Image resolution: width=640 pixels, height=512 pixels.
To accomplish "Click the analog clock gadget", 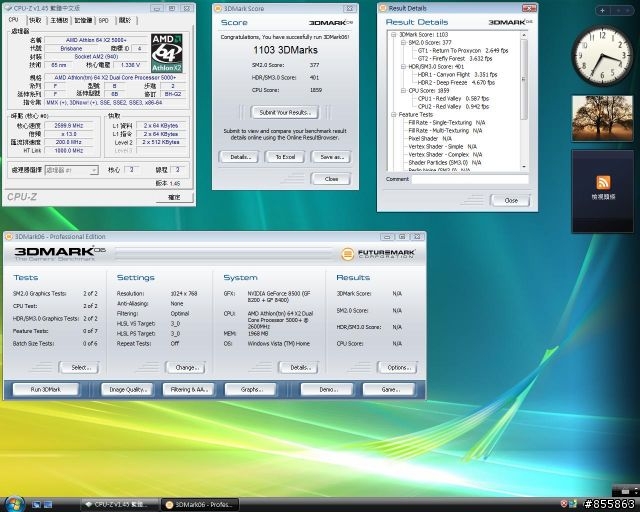I will point(602,56).
